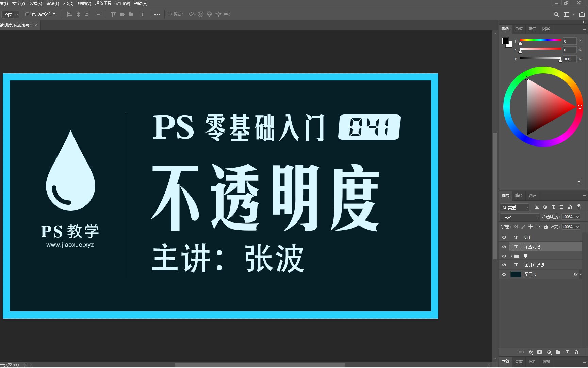
Task: Hide the 主讲：张波 layer
Action: tap(504, 265)
